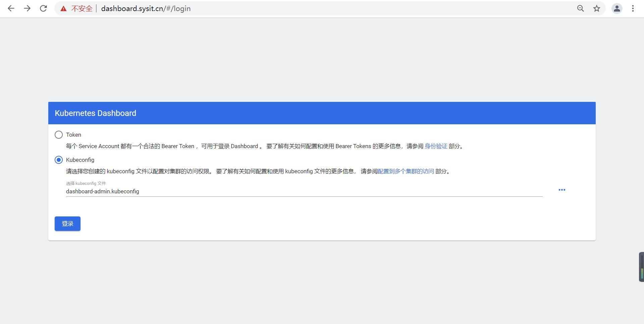Viewport: 644px width, 324px height.
Task: Open the ellipsis menu beside kubeconfig field
Action: click(x=562, y=190)
